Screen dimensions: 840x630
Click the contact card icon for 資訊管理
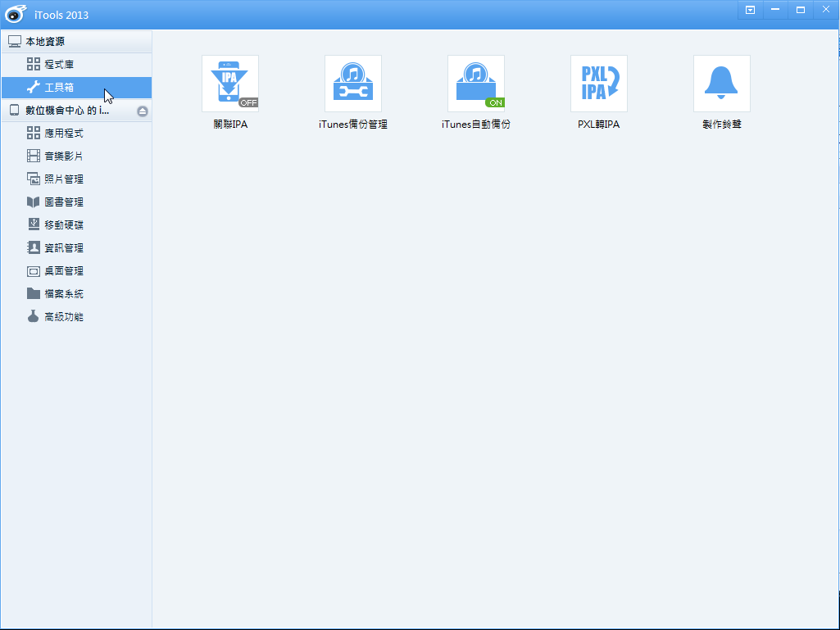click(34, 247)
